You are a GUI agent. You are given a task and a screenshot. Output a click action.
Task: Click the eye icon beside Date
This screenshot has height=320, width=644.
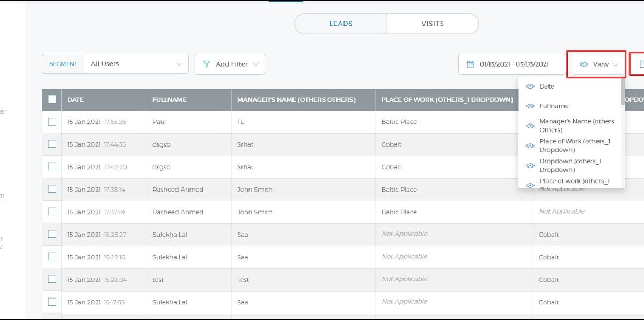[530, 86]
